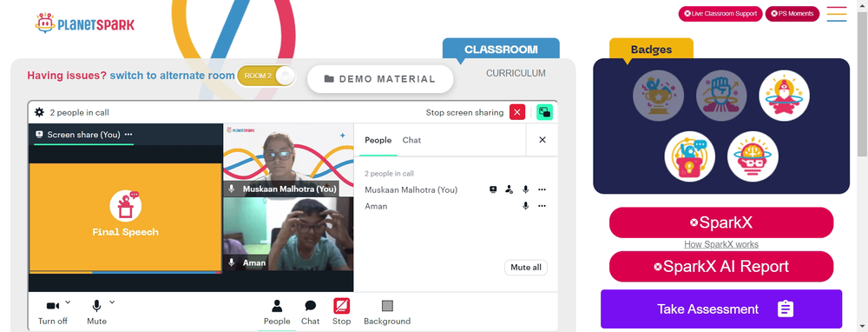Click the Mute all button
Screen dimensions: 868x332
pyautogui.click(x=525, y=268)
